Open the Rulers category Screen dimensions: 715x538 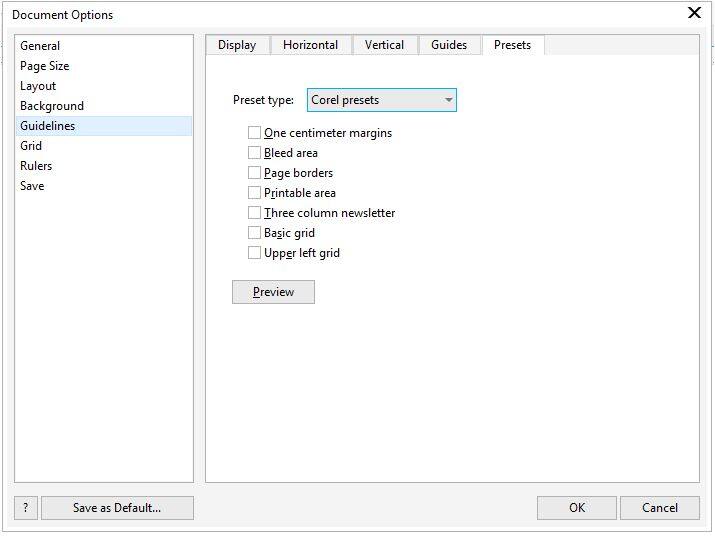tap(36, 166)
